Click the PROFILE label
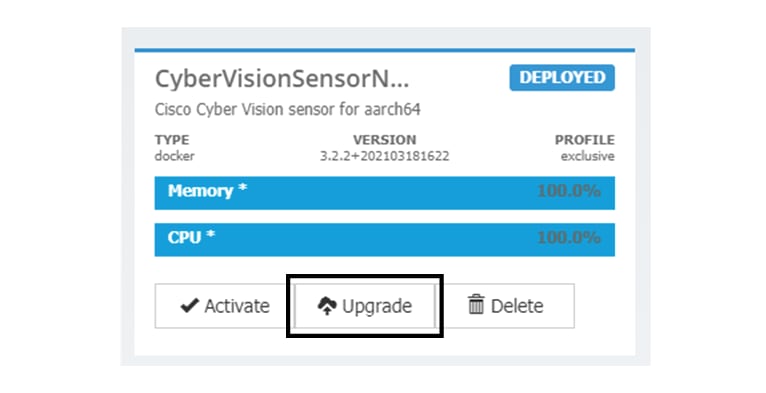 [584, 140]
